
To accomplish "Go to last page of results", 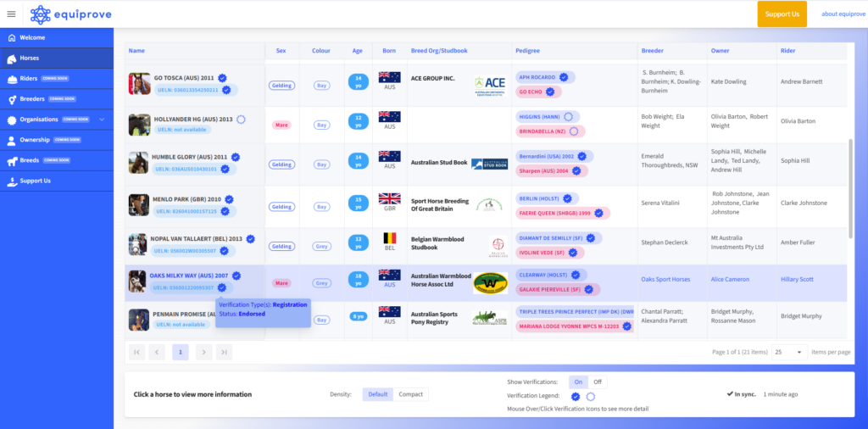I will (x=224, y=352).
